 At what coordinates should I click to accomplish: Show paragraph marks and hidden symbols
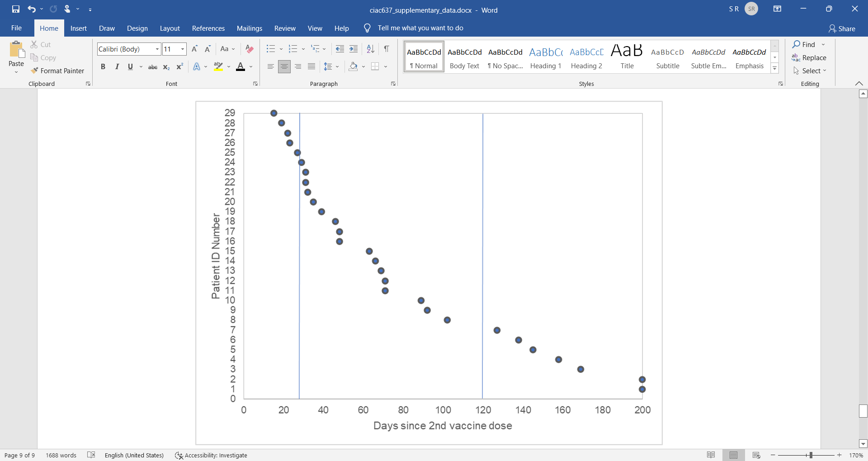click(387, 49)
